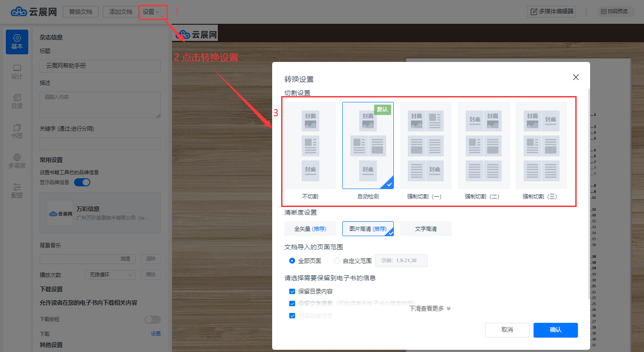The height and width of the screenshot is (352, 644).
Task: Enable the 下载按钮 toggle switch
Action: pos(152,319)
